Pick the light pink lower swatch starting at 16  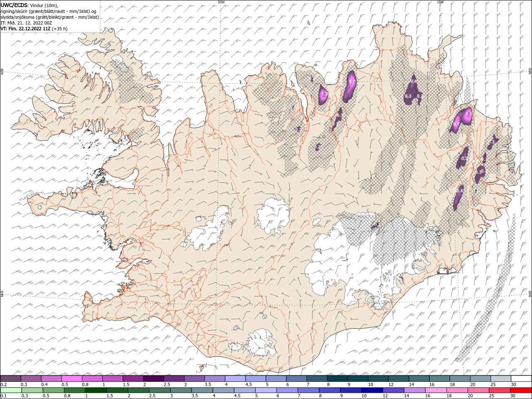436,390
